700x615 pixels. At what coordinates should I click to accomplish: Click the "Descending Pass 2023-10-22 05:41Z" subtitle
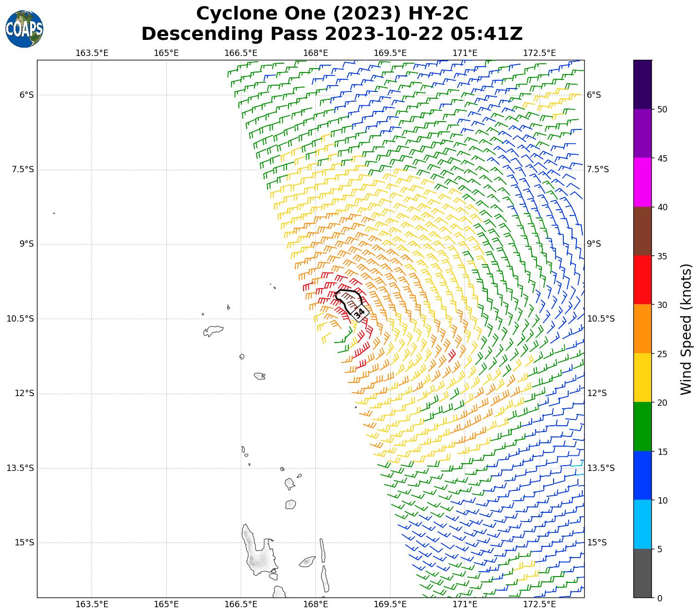tap(332, 34)
